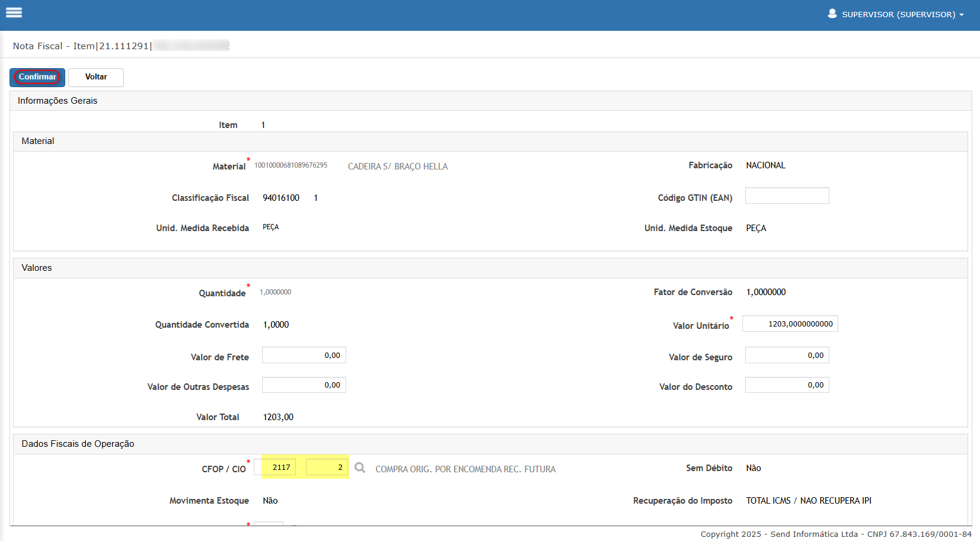Click the Valor Total amount 1203,00
The height and width of the screenshot is (541, 980).
coord(278,417)
